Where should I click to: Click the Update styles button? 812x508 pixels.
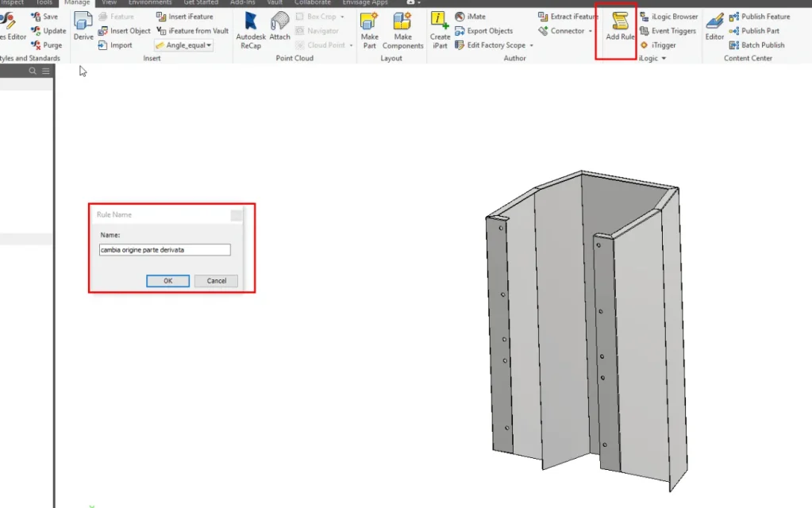48,30
